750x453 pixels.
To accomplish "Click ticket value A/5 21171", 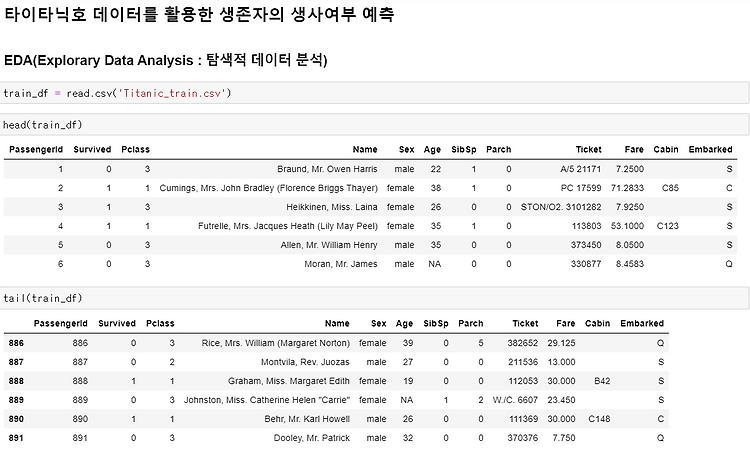I will pos(581,169).
